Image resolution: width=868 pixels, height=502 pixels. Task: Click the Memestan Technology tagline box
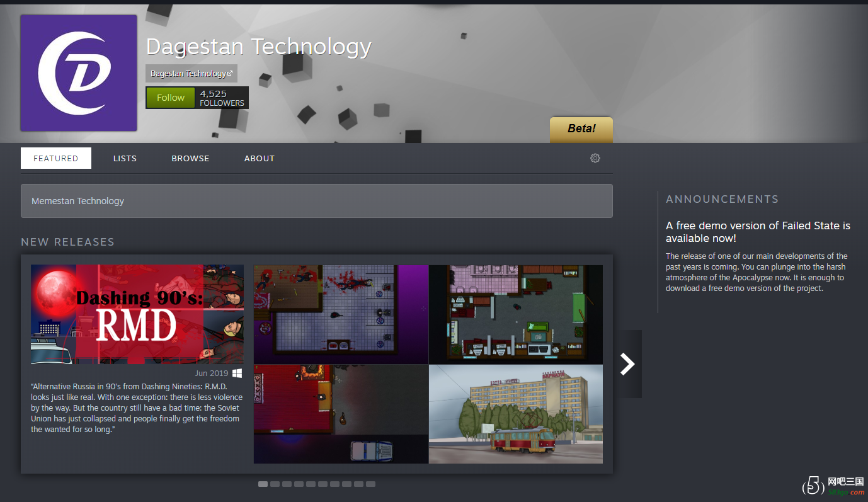317,201
